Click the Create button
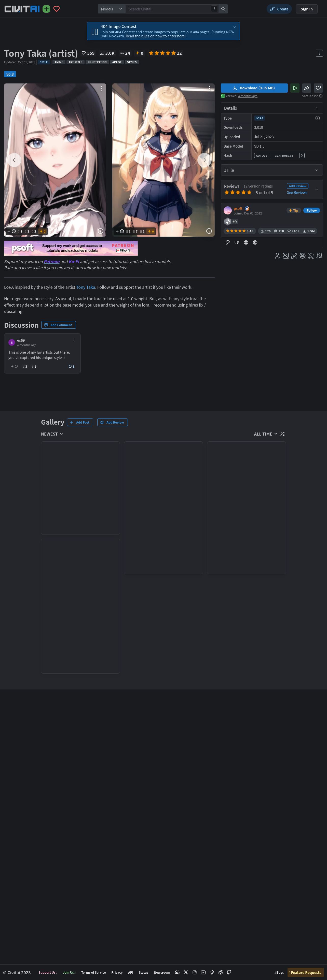327x980 pixels. (279, 9)
